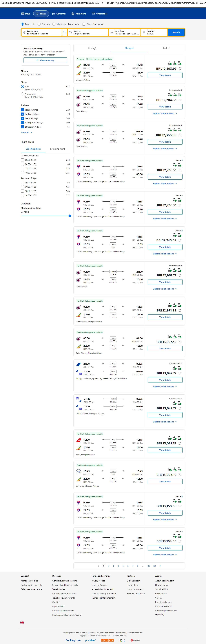Click the blue Search button
This screenshot has width=206, height=644.
176,32
